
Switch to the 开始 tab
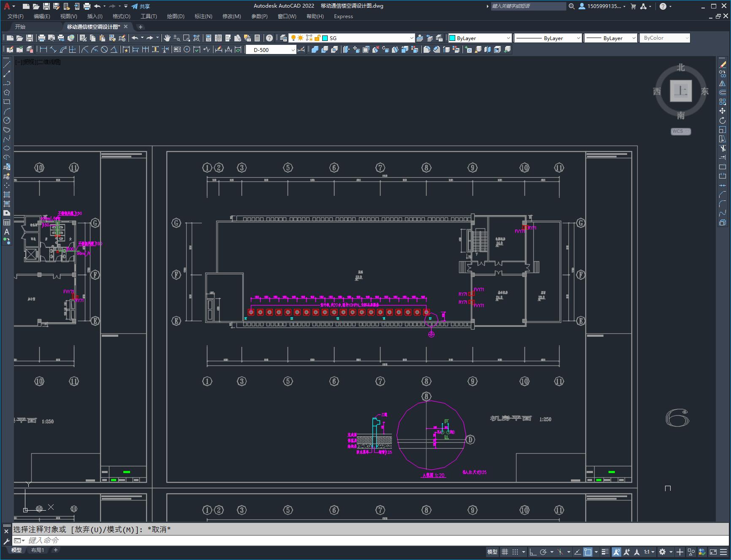coord(20,27)
